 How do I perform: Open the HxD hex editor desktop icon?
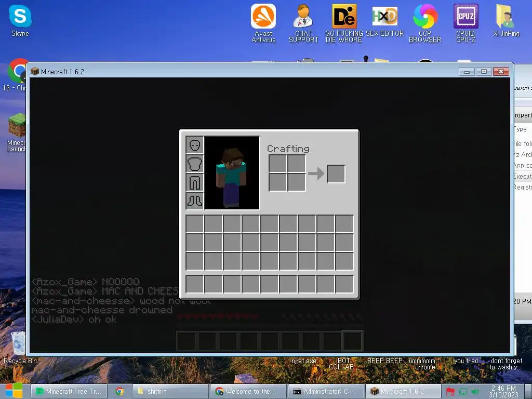tap(385, 20)
